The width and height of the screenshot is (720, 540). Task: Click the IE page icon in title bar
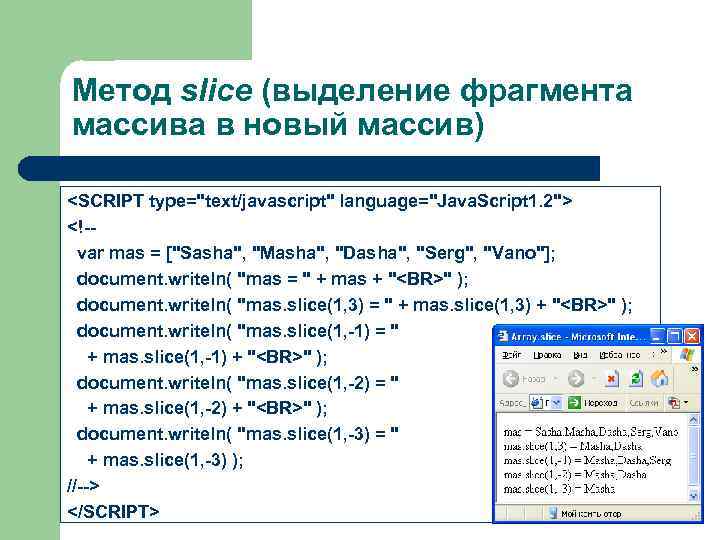503,336
